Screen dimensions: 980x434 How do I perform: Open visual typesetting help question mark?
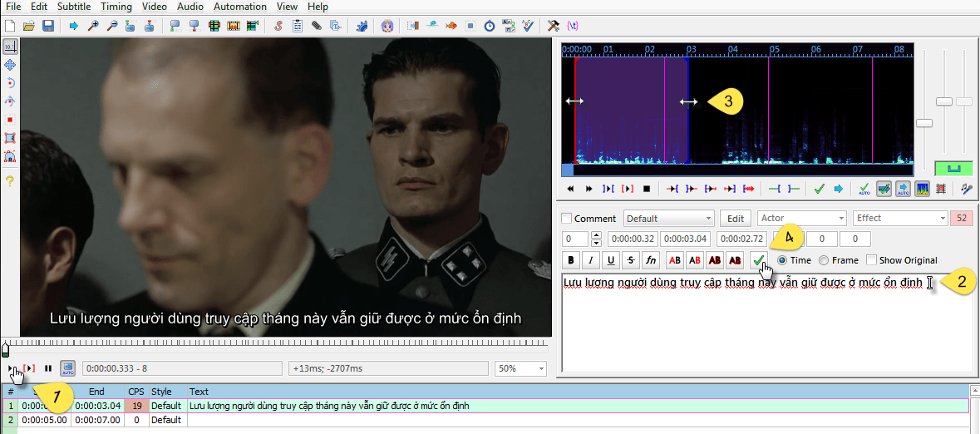tap(10, 181)
